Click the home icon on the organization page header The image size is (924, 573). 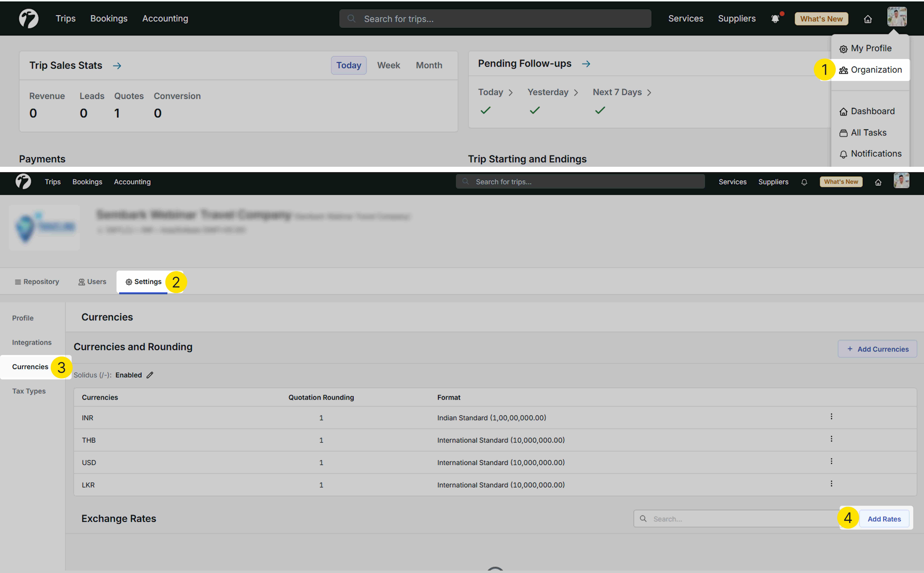[878, 182]
